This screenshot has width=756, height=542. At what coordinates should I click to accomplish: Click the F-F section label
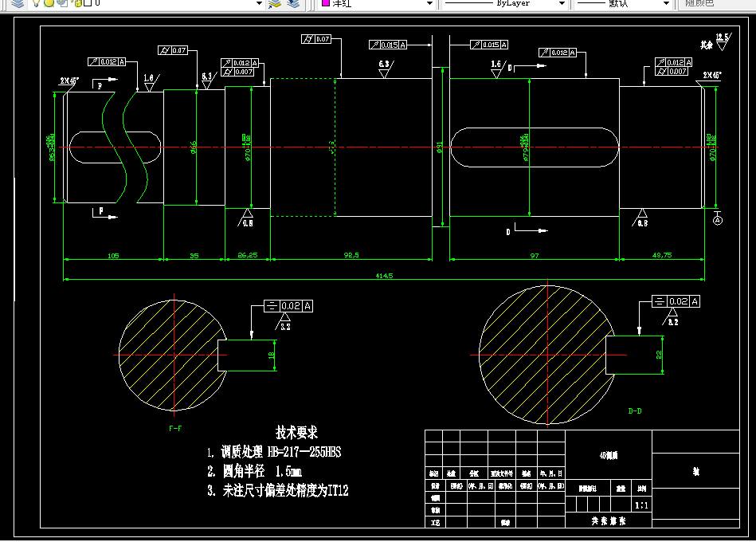175,428
